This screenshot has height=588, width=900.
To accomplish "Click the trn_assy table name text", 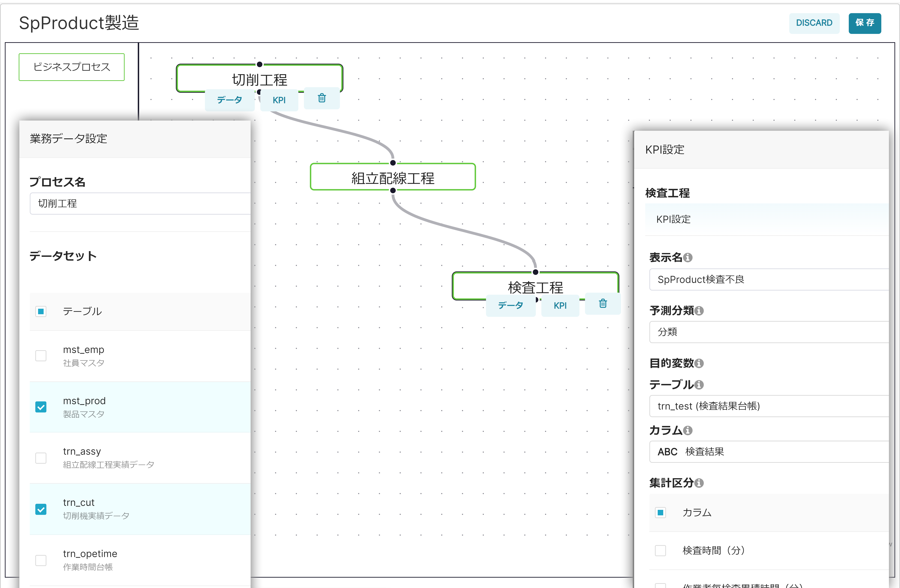I will [82, 452].
